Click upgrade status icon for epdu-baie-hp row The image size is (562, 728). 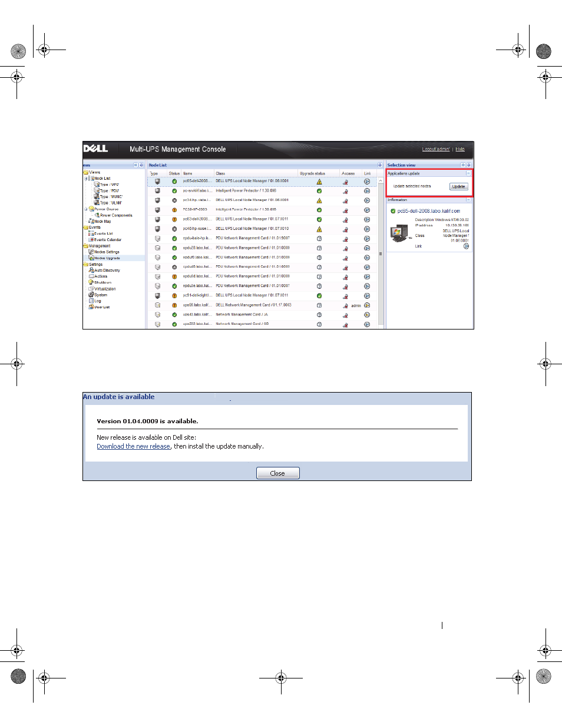319,239
